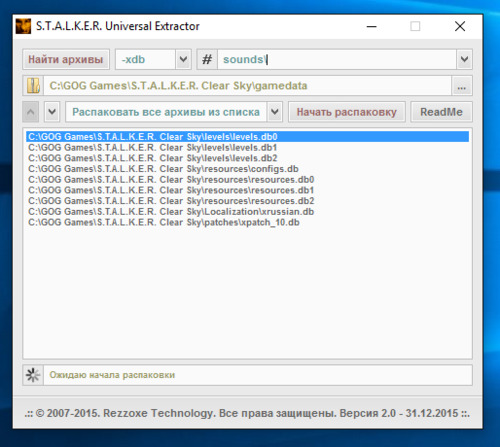The width and height of the screenshot is (500, 447).
Task: Select the configs.db archive row
Action: pos(248,169)
